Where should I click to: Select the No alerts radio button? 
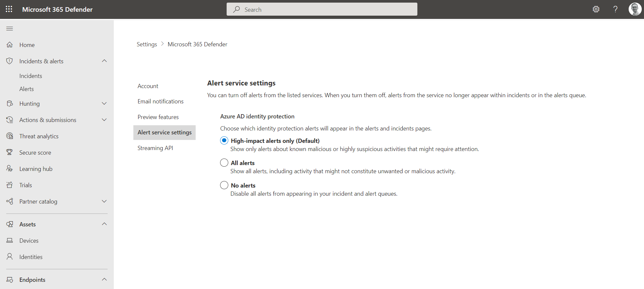click(x=224, y=185)
